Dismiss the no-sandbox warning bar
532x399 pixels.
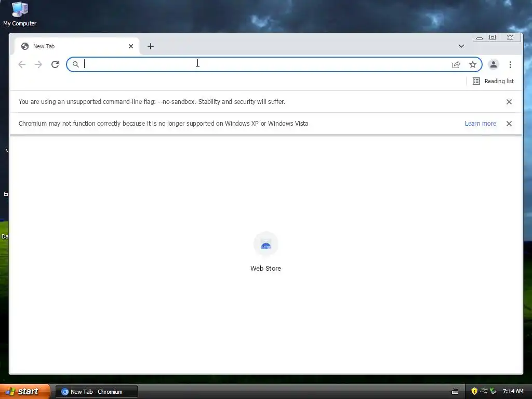coord(509,102)
